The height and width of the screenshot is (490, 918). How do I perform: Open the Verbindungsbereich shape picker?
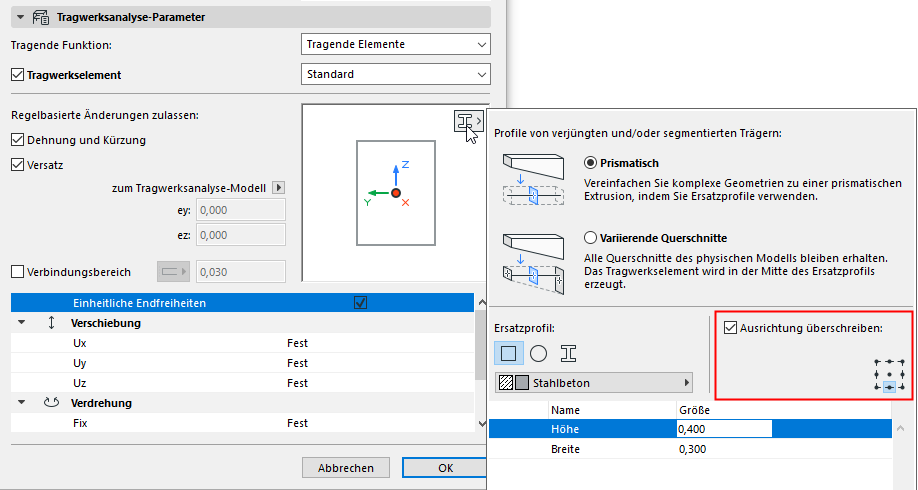click(x=172, y=271)
